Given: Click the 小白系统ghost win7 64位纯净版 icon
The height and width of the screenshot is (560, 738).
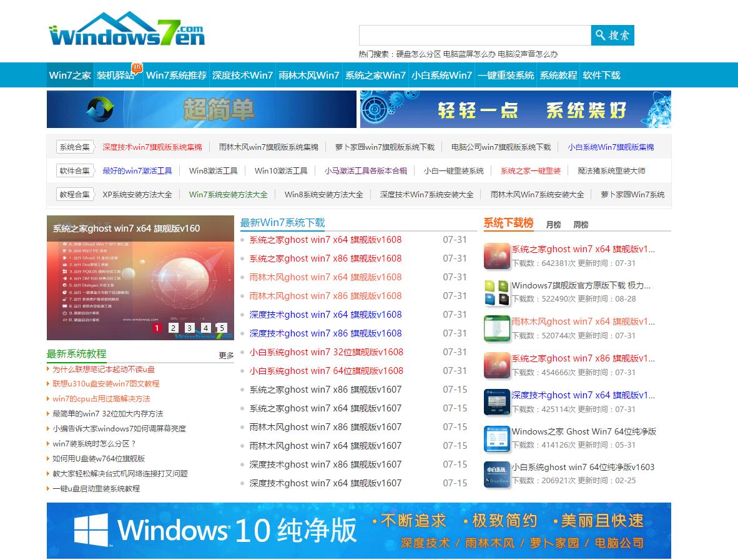Looking at the screenshot, I should [x=497, y=474].
